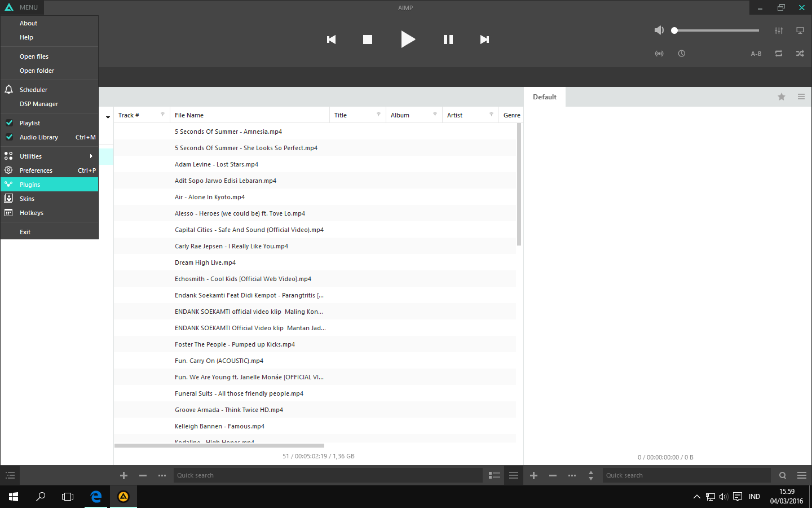Switch to the Default playlist tab

click(545, 97)
